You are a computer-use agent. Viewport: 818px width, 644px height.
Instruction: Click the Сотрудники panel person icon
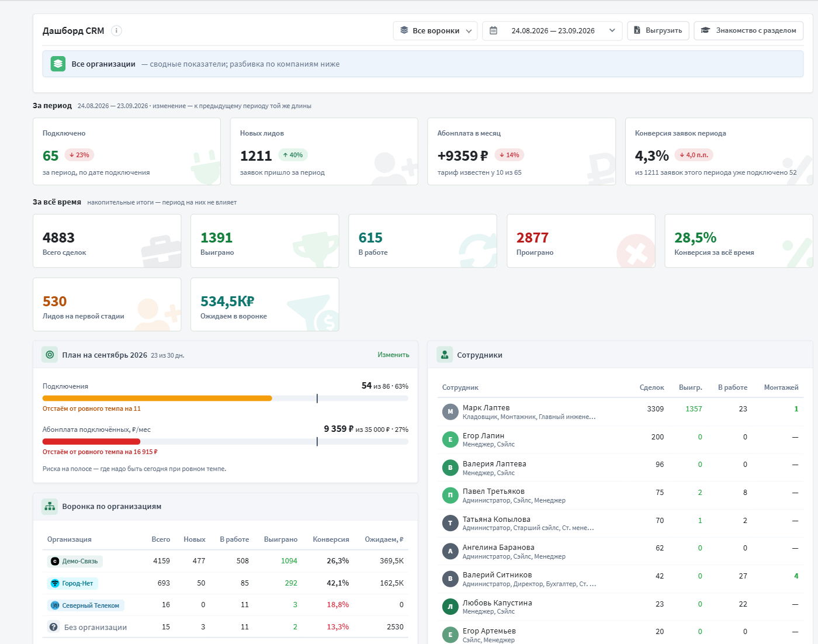(x=445, y=355)
